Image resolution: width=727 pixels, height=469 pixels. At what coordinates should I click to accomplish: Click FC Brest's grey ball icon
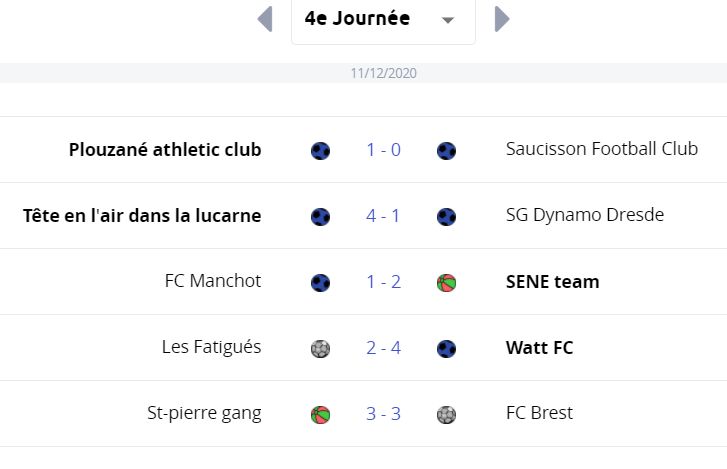(446, 415)
